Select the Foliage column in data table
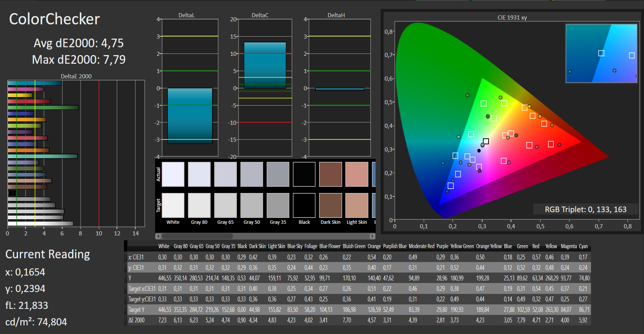The height and width of the screenshot is (334, 644). tap(311, 246)
